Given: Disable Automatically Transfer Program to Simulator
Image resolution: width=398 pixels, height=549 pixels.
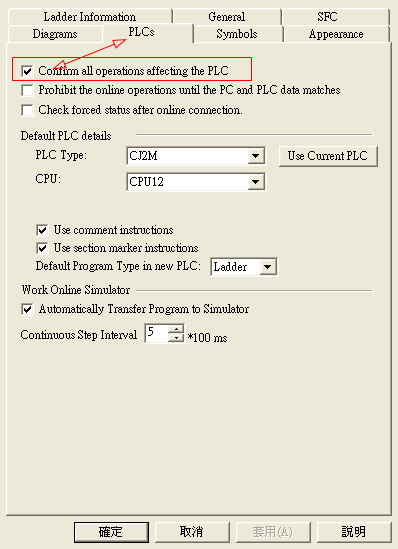Looking at the screenshot, I should [27, 310].
